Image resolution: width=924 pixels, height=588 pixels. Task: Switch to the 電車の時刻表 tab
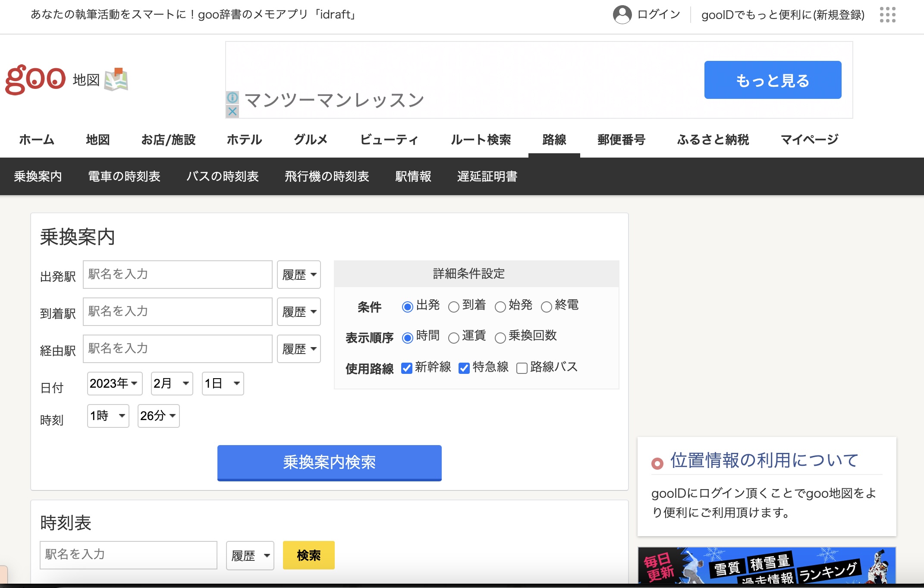tap(124, 176)
